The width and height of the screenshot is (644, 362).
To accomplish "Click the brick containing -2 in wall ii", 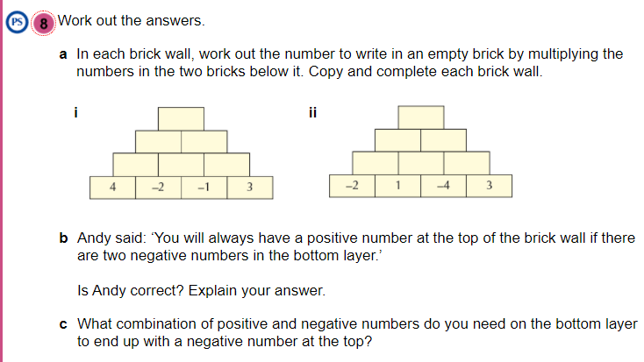I will (x=352, y=186).
